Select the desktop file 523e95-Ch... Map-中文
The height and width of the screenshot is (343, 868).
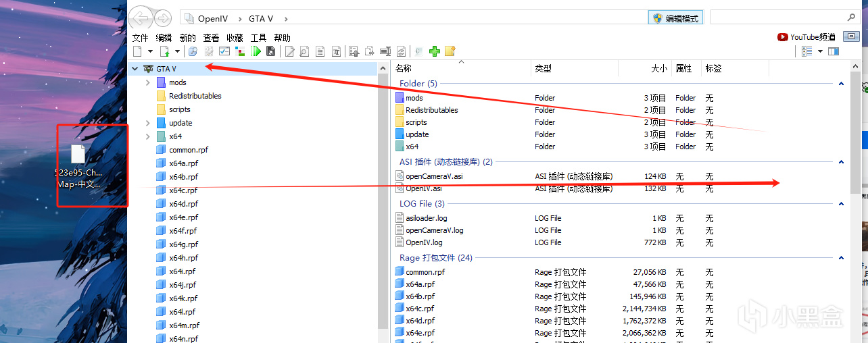78,167
